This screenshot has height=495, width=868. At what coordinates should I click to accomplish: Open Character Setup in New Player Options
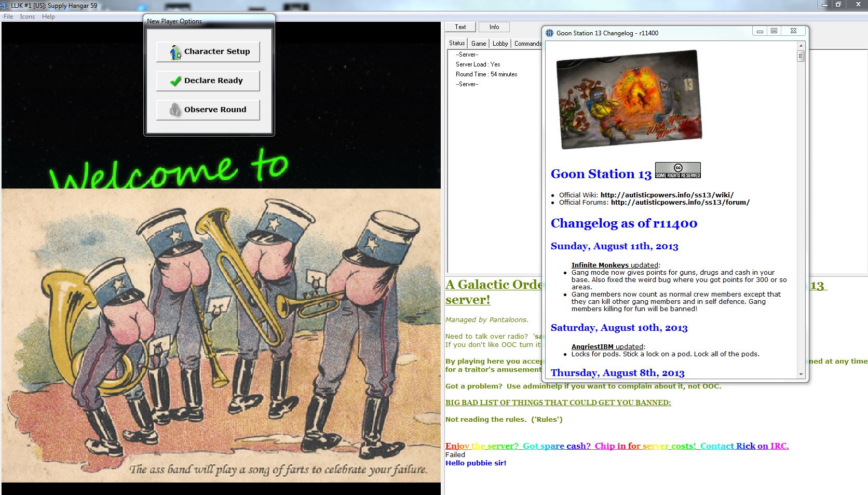[208, 51]
